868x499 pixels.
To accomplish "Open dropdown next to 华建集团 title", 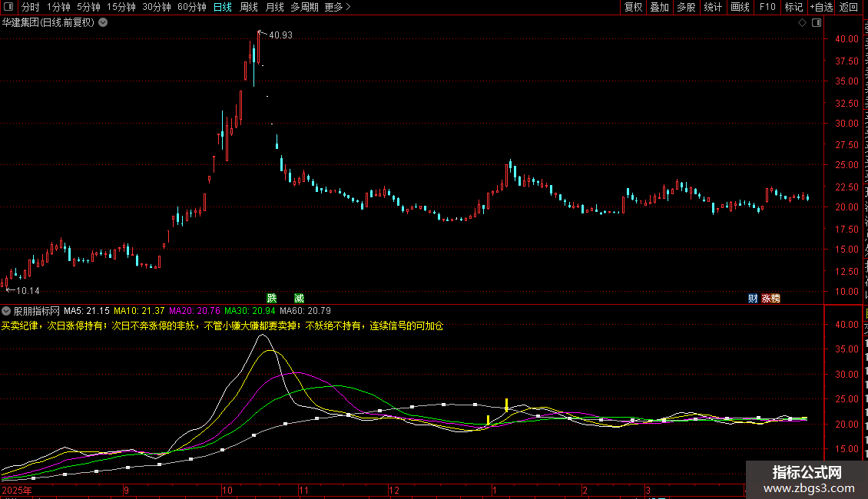I will pyautogui.click(x=103, y=23).
